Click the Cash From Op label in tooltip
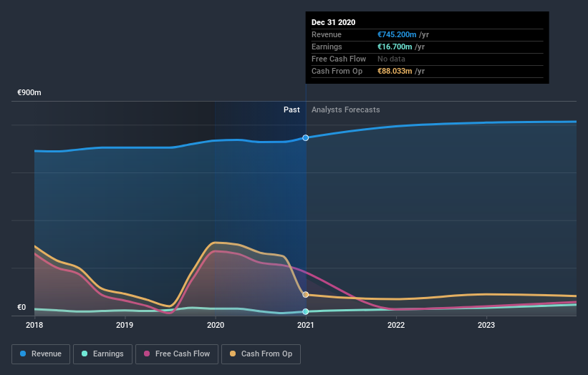Image resolution: width=588 pixels, height=375 pixels. (x=337, y=71)
